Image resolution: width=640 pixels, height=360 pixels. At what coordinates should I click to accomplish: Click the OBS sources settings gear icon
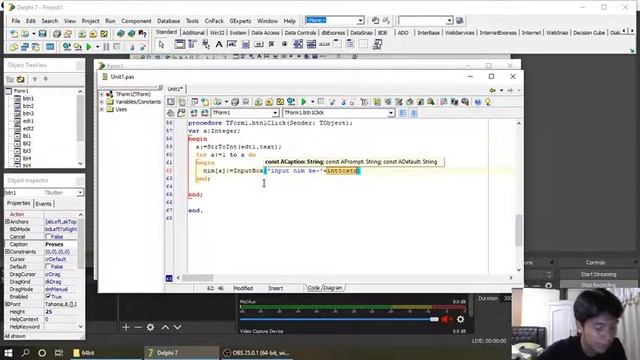(151, 327)
